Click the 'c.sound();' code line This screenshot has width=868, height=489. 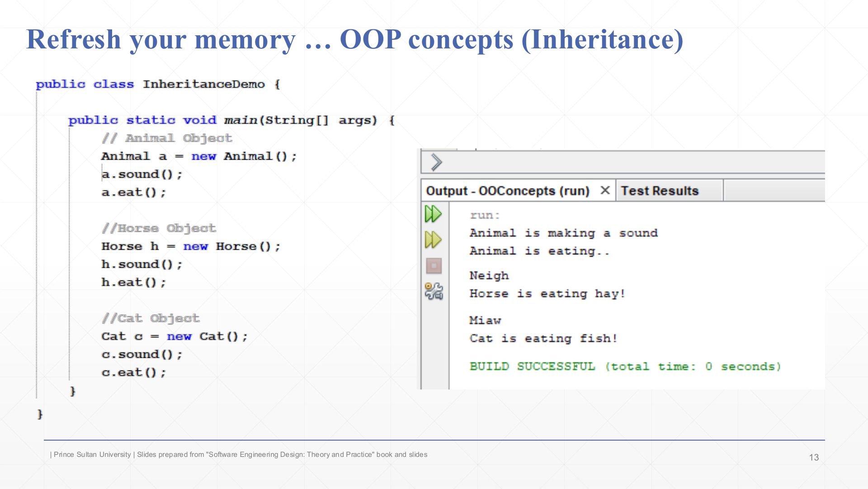pyautogui.click(x=142, y=355)
